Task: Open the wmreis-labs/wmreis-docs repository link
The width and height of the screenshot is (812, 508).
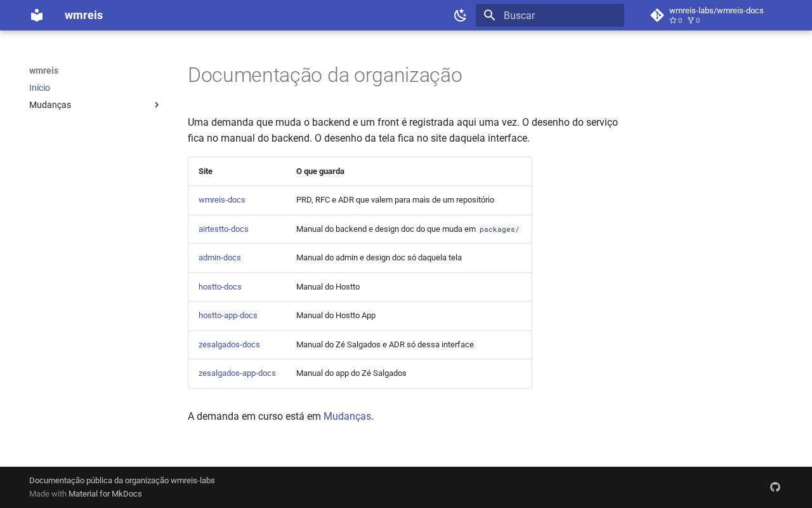Action: click(716, 15)
